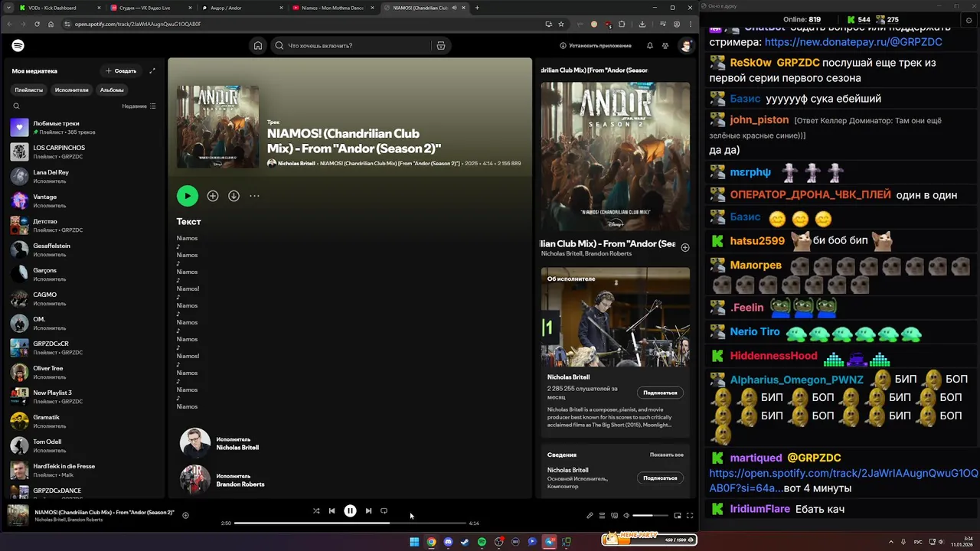
Task: Switch to Андор / Andor tab
Action: point(241,8)
